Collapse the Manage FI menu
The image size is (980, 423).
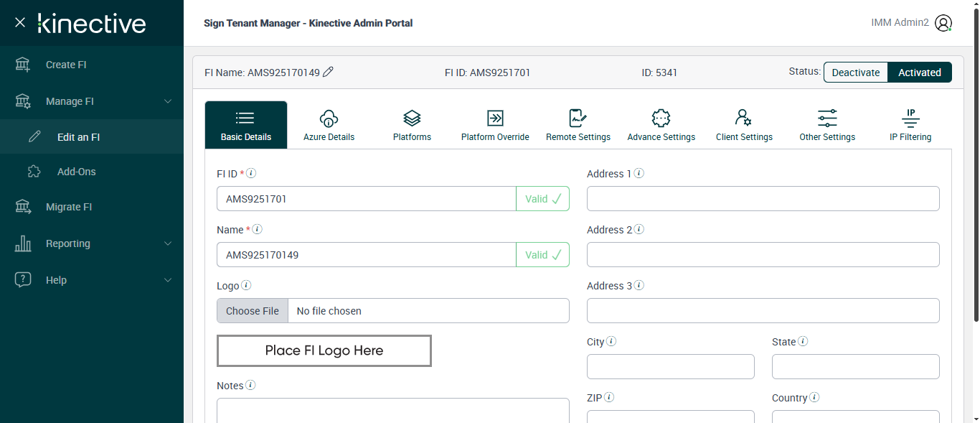point(168,101)
